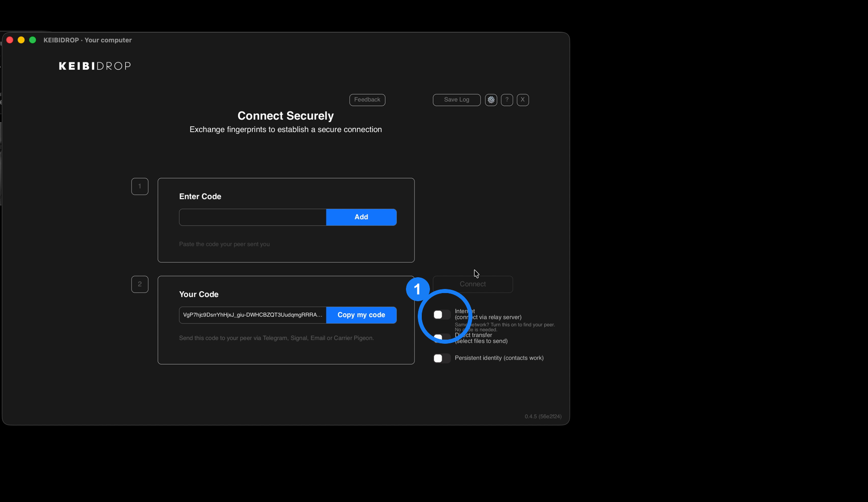The width and height of the screenshot is (868, 502).
Task: Click the 'Connect Securely' heading
Action: click(x=286, y=116)
